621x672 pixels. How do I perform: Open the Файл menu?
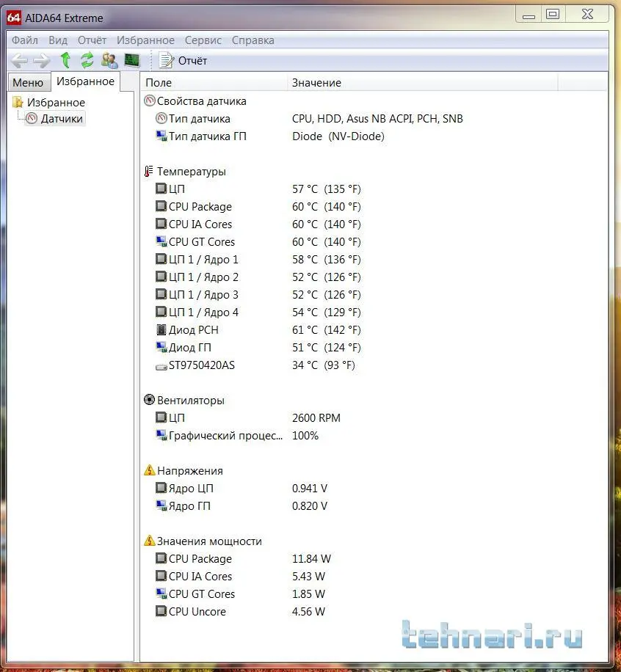click(25, 40)
